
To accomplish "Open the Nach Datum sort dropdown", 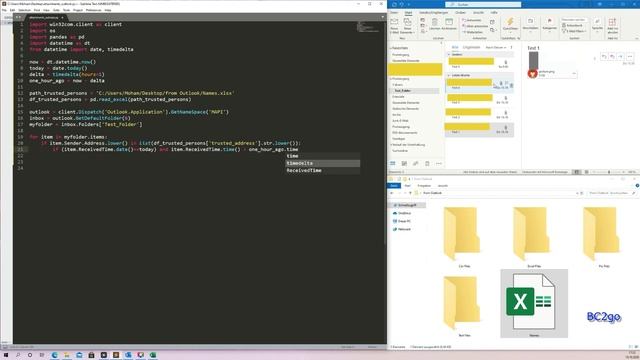I will pos(496,48).
